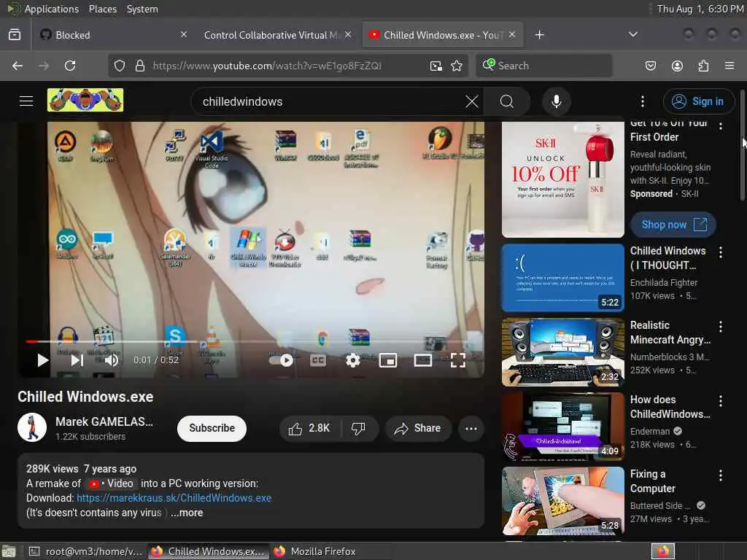The image size is (747, 560).
Task: Click the YouTube doodle logo
Action: click(x=85, y=100)
